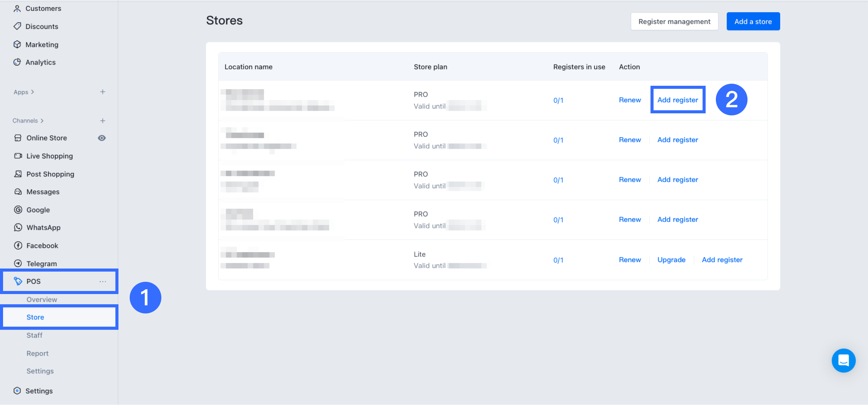
Task: Expand the Apps section chevron
Action: pyautogui.click(x=33, y=92)
